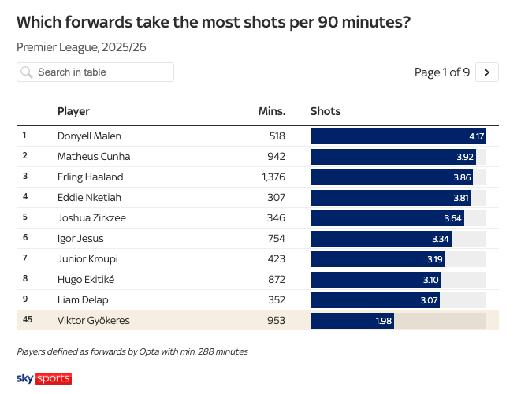
Task: Focus the Search in table field
Action: [x=101, y=72]
